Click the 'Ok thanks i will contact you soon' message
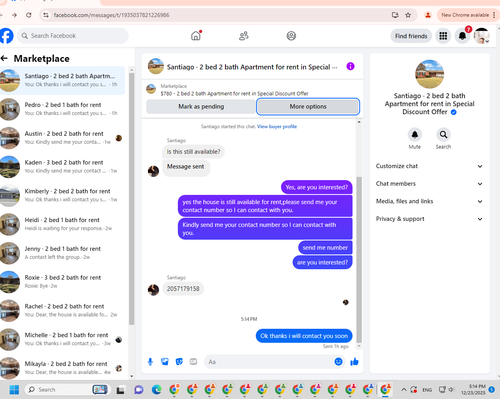 point(304,336)
